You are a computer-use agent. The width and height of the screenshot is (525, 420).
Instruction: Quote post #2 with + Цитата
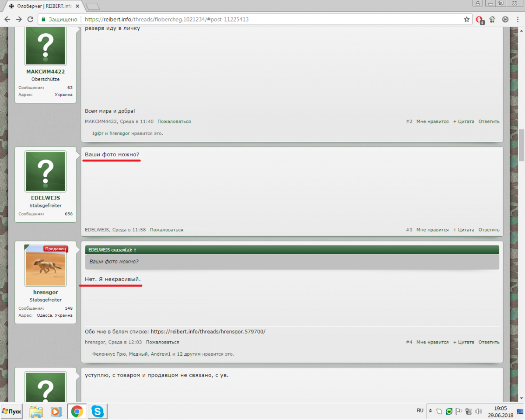(463, 122)
